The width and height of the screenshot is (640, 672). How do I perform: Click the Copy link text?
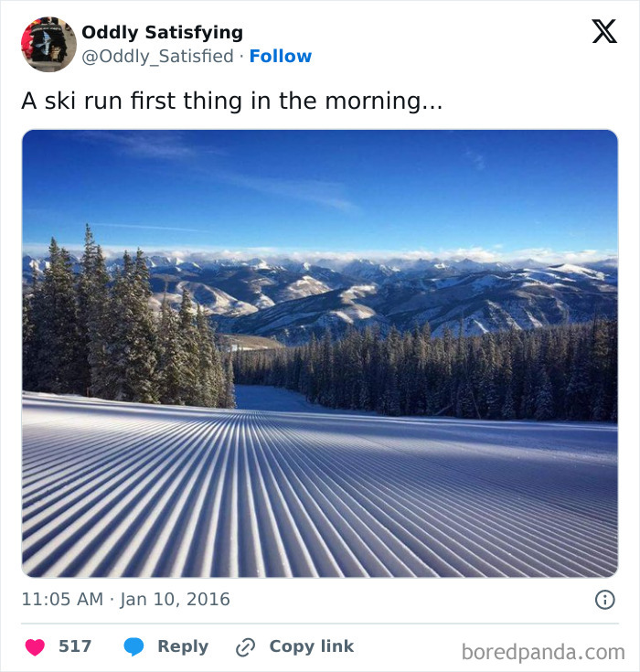(x=311, y=646)
